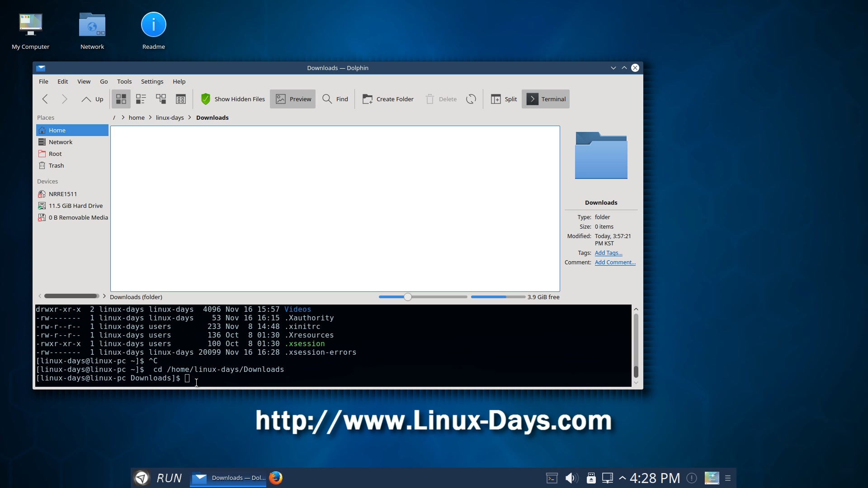The width and height of the screenshot is (868, 488).
Task: Expand breadcrumb chevron after root slash
Action: coord(123,117)
